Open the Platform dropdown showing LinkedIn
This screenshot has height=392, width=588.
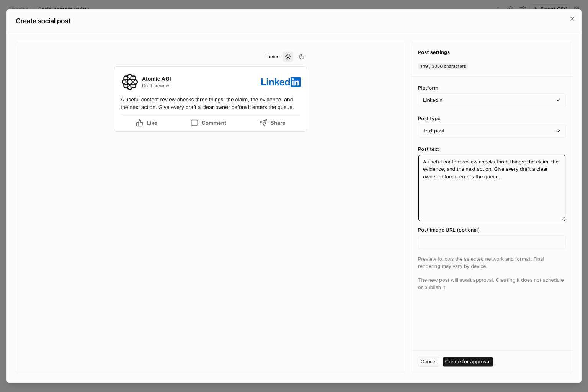[492, 100]
